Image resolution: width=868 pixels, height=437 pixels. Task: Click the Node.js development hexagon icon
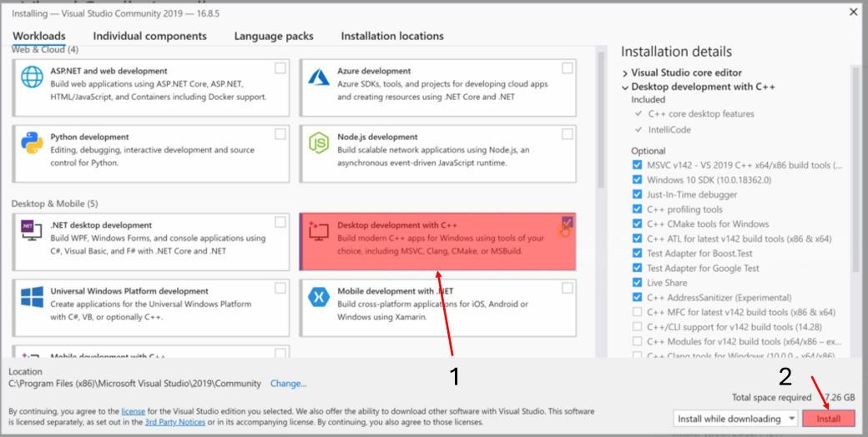[x=319, y=143]
